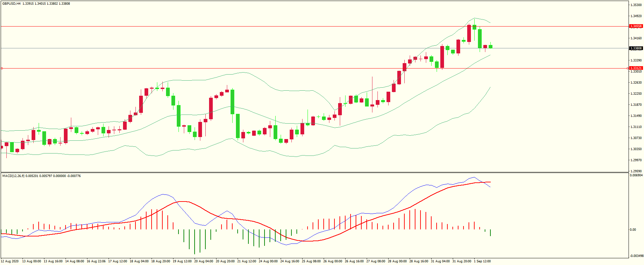Select the red 1.34558 price tag
The width and height of the screenshot is (644, 265).
(x=636, y=26)
